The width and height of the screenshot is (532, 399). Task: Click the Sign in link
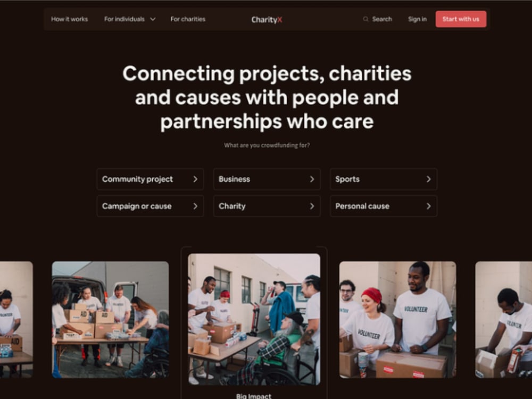coord(417,19)
